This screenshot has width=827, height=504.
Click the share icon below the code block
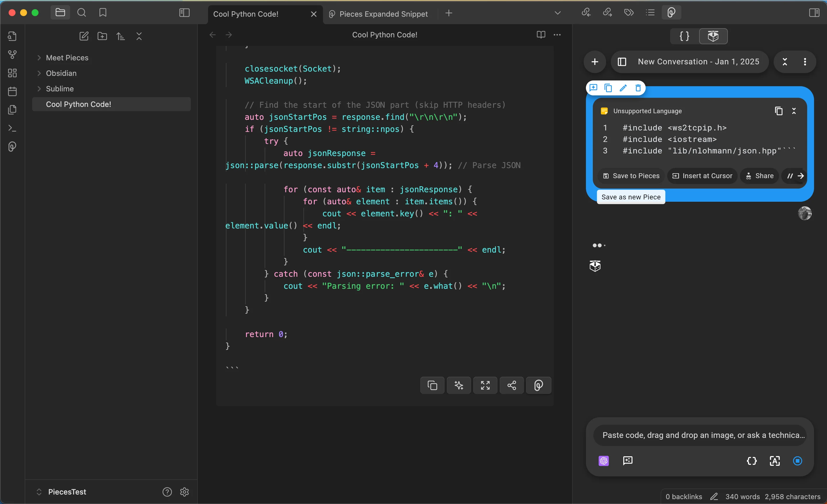511,385
